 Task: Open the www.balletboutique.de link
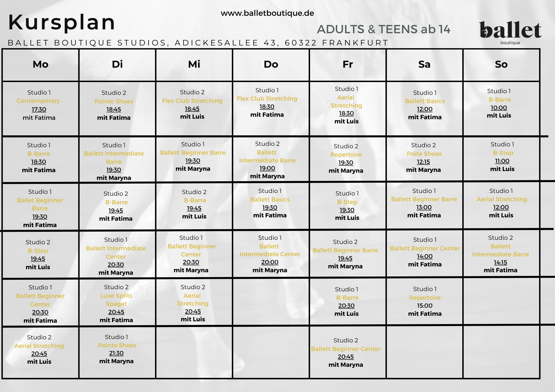(267, 13)
